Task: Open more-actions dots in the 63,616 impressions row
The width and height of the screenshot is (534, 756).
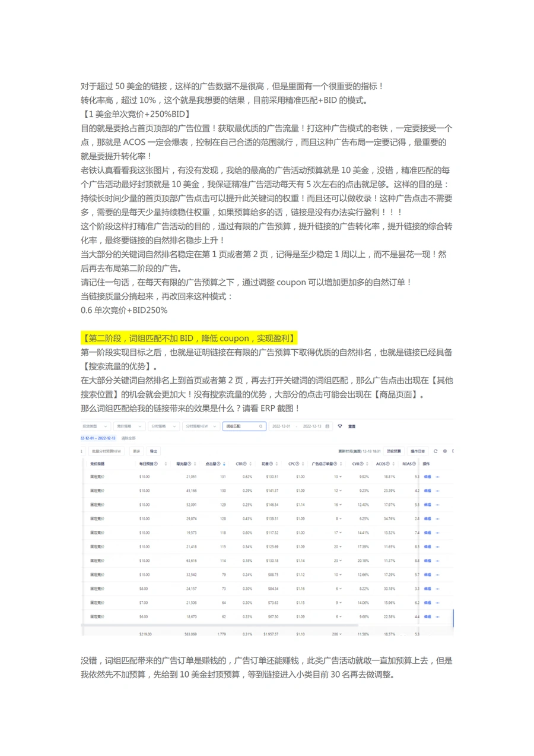Action: click(x=437, y=561)
